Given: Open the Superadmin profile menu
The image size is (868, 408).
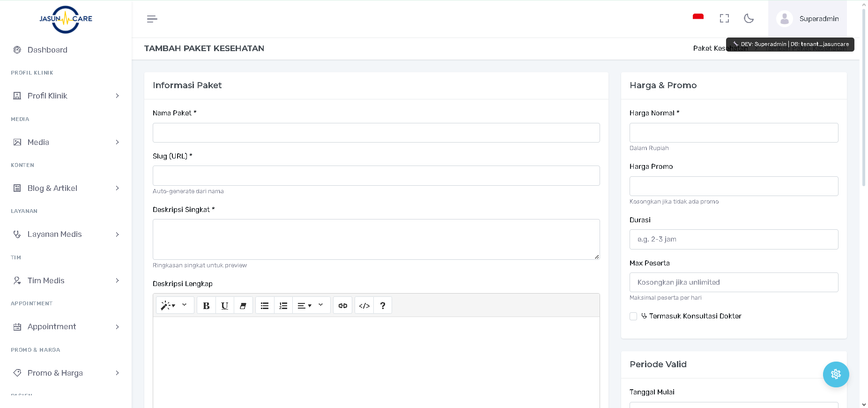Looking at the screenshot, I should [x=807, y=19].
